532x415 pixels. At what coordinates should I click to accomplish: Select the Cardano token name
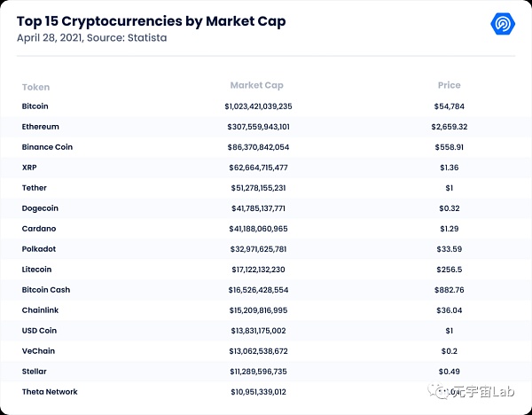[x=38, y=229]
